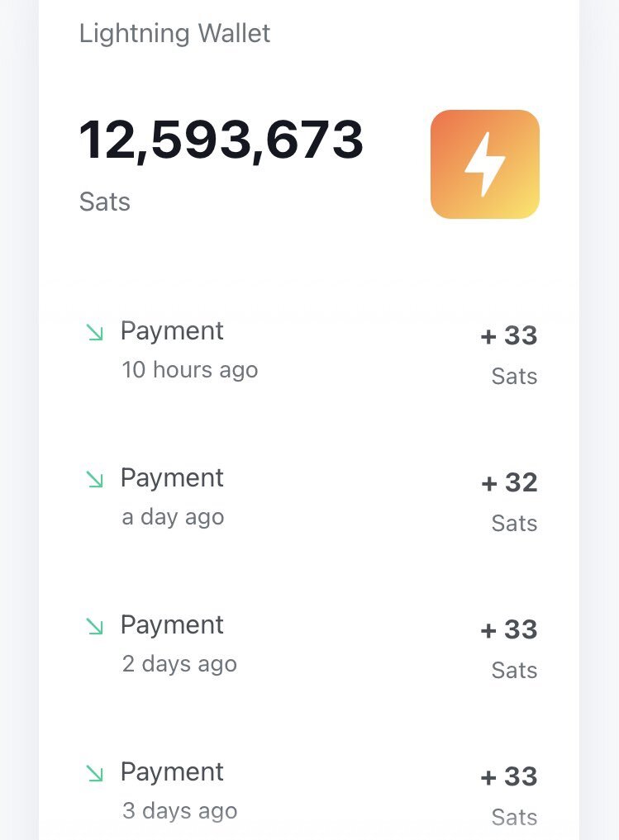Select the Lightning Wallet heading
619x840 pixels.
coord(174,34)
